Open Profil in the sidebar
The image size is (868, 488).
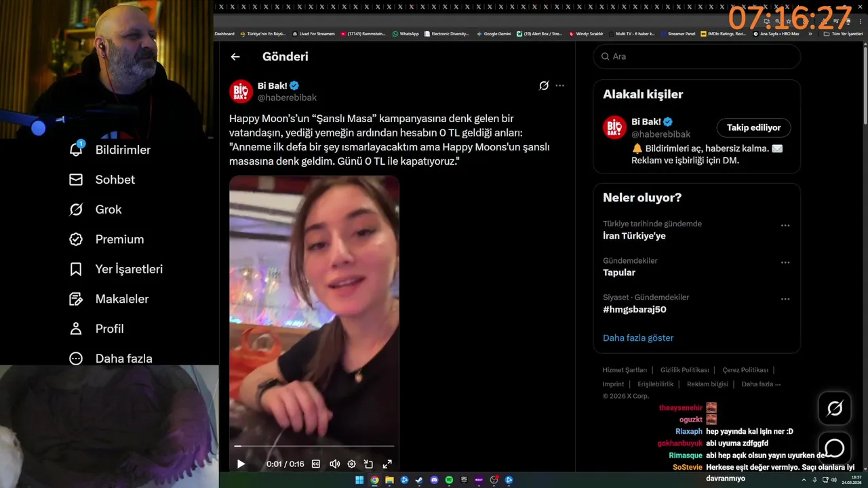[96, 329]
